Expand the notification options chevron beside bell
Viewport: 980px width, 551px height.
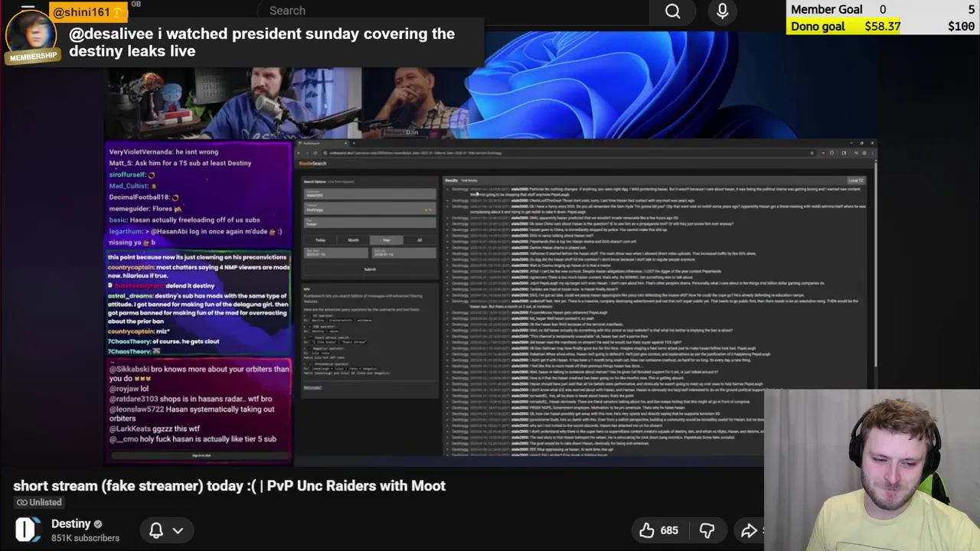(178, 530)
